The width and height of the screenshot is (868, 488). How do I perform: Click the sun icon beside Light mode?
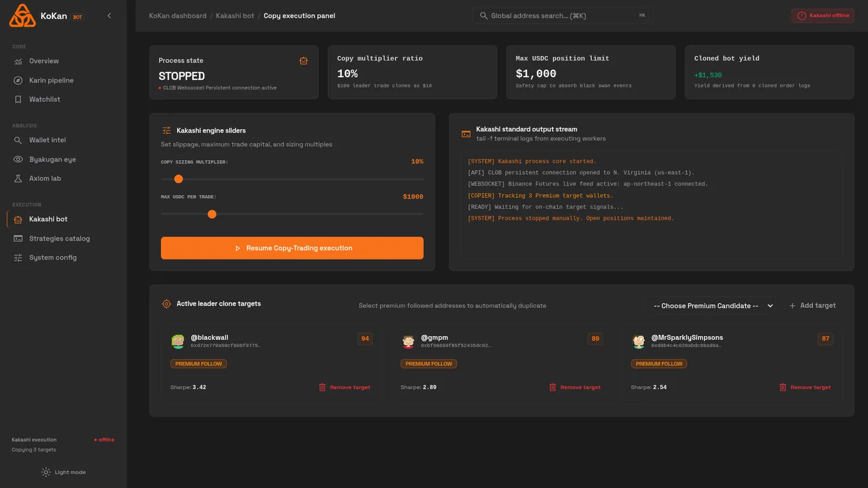46,472
